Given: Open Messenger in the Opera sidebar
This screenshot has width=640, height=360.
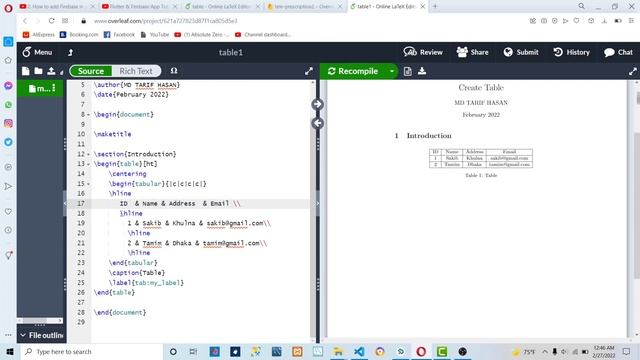Looking at the screenshot, I should point(8,86).
